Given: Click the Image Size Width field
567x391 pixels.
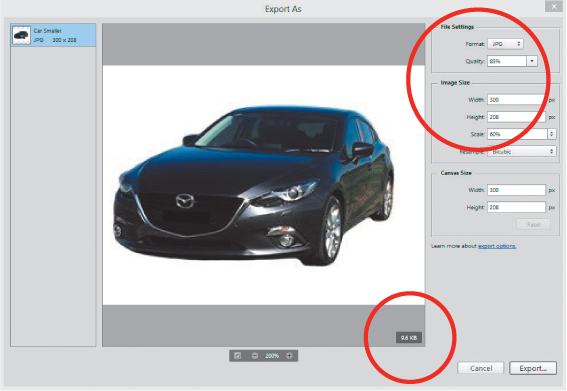Looking at the screenshot, I should coord(516,100).
